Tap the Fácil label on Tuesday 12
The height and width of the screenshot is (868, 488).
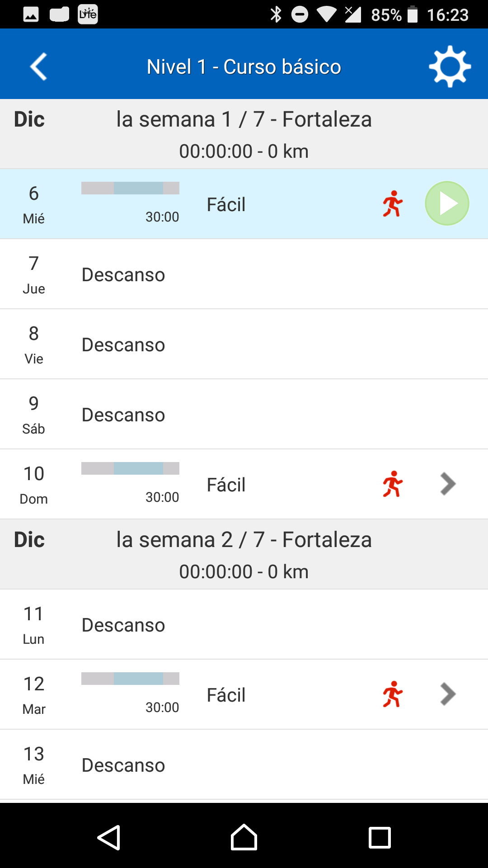click(226, 695)
